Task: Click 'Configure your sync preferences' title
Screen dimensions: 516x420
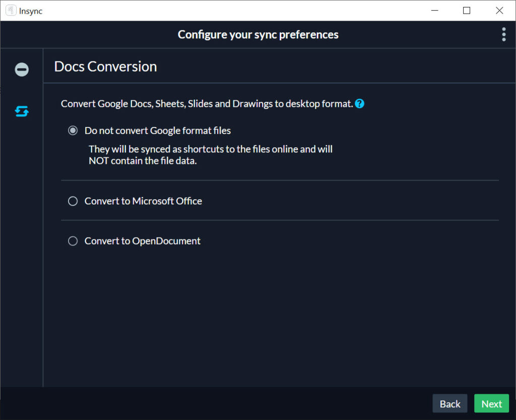Action: 258,35
